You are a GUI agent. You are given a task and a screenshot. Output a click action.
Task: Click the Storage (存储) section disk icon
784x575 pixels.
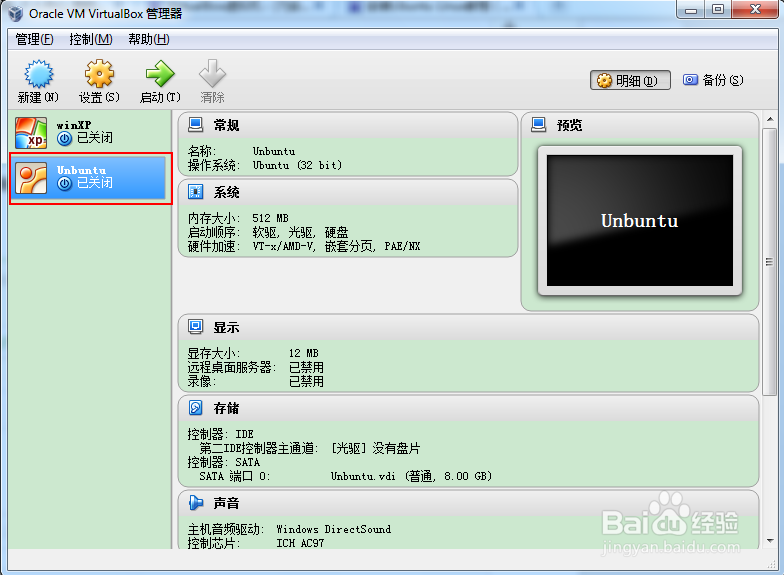click(x=196, y=408)
